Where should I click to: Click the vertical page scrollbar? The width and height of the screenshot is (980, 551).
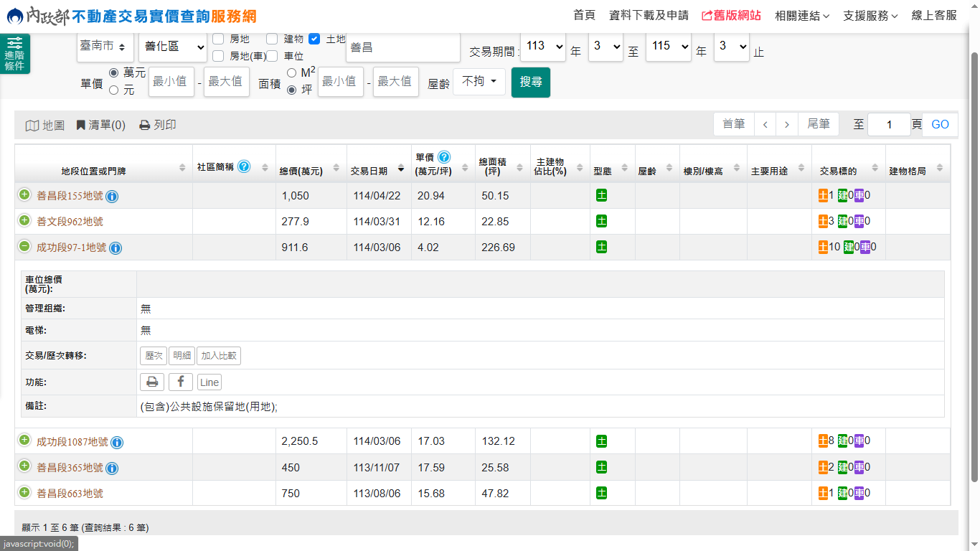click(974, 265)
